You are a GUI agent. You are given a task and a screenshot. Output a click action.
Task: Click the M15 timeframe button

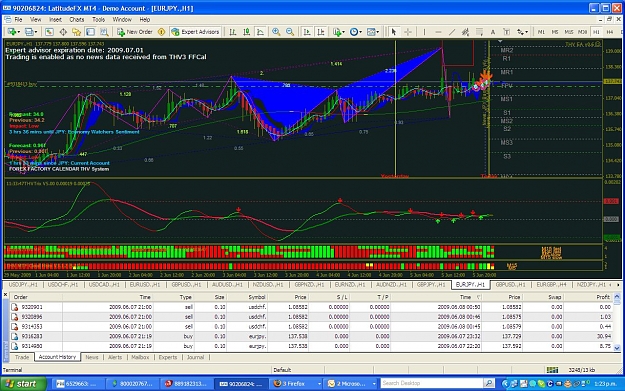[x=569, y=32]
